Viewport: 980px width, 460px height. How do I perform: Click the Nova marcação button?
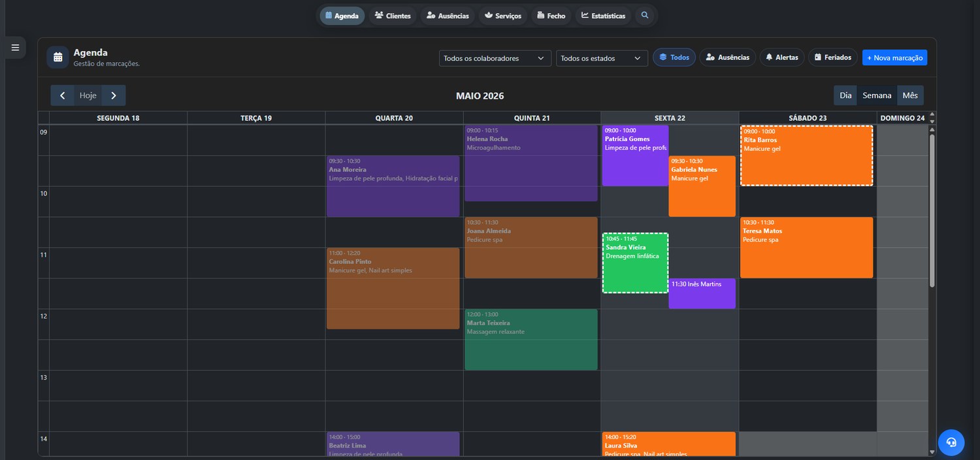[x=894, y=57]
